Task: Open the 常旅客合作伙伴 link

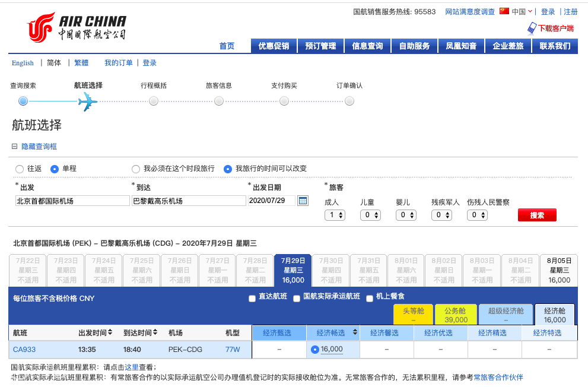Action: point(498,378)
